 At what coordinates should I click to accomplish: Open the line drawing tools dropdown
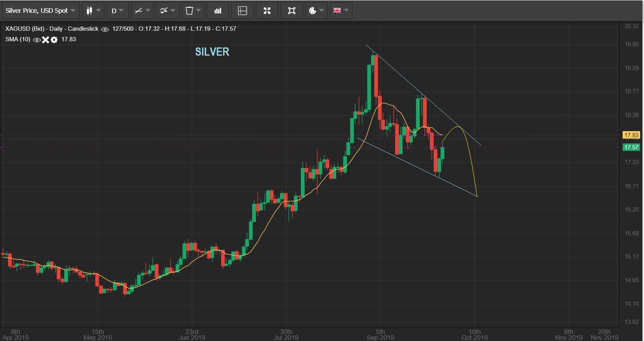(x=142, y=10)
